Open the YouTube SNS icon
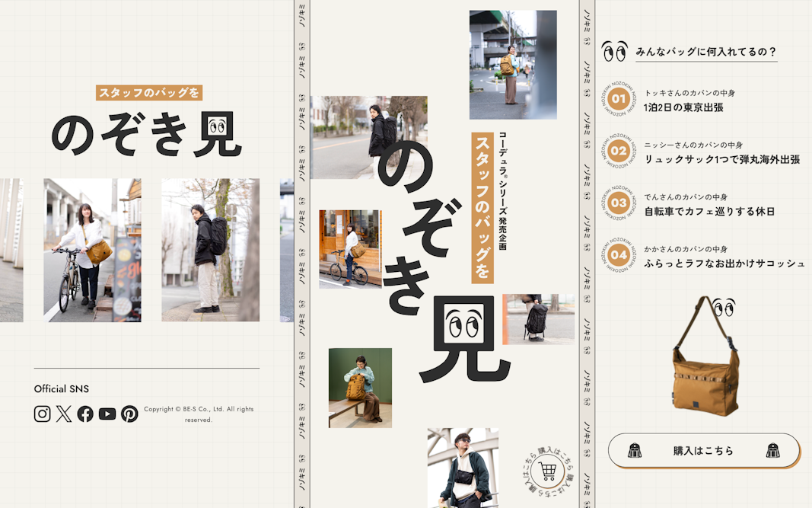The width and height of the screenshot is (812, 508). 107,414
